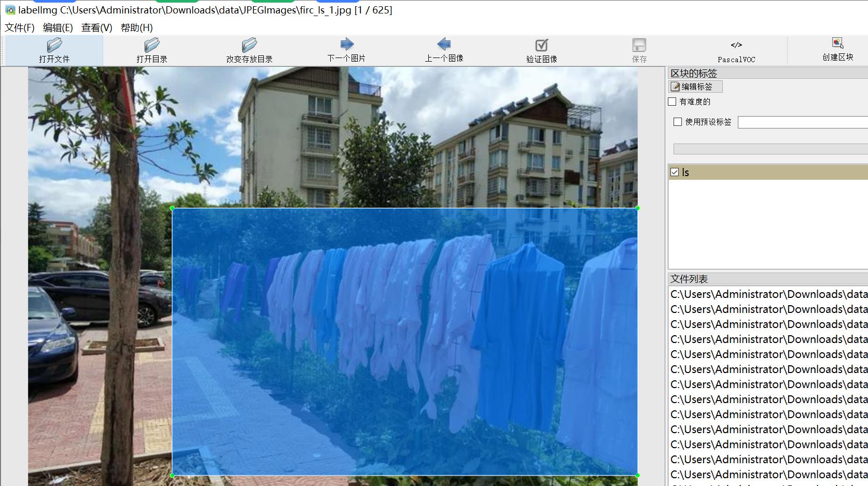This screenshot has height=486, width=868.
Task: Click the Save (保存) toolbar icon
Action: [639, 45]
